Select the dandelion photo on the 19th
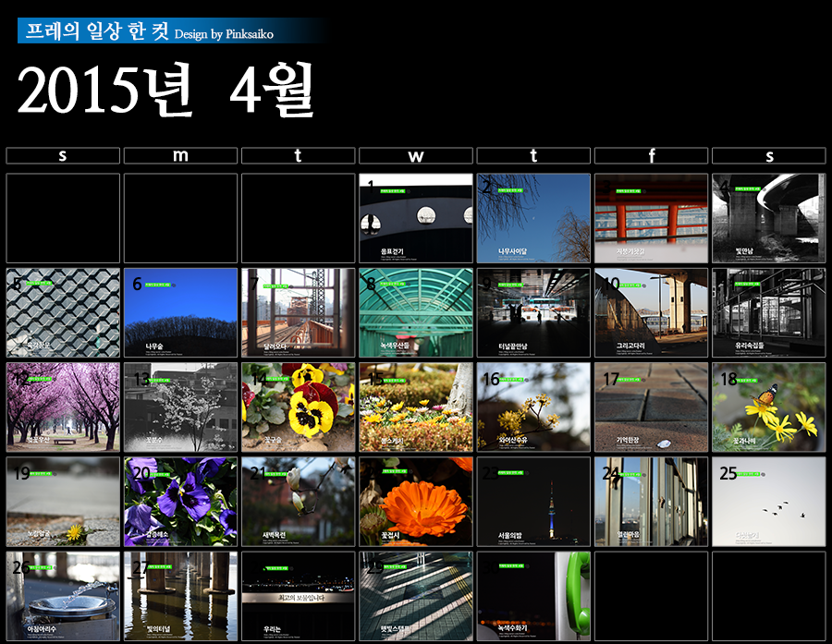832x644 pixels. [x=63, y=502]
